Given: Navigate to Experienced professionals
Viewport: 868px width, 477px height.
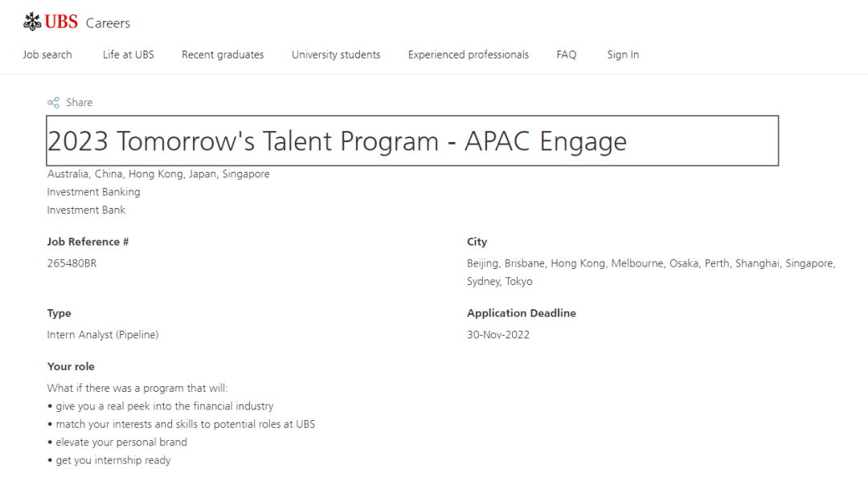Looking at the screenshot, I should 469,55.
